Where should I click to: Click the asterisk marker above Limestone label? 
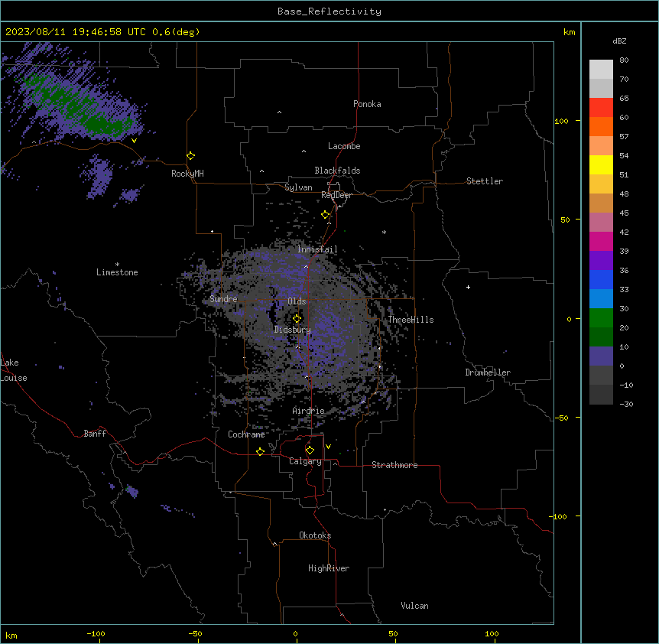[x=117, y=265]
